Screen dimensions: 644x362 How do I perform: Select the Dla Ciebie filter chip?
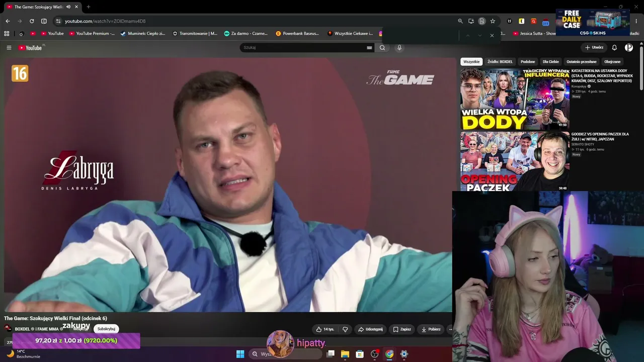click(551, 62)
